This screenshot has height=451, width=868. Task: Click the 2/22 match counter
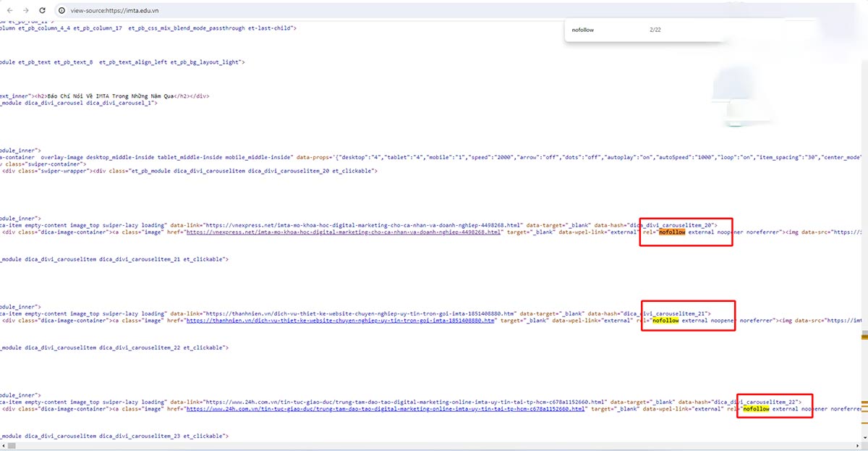(x=655, y=30)
